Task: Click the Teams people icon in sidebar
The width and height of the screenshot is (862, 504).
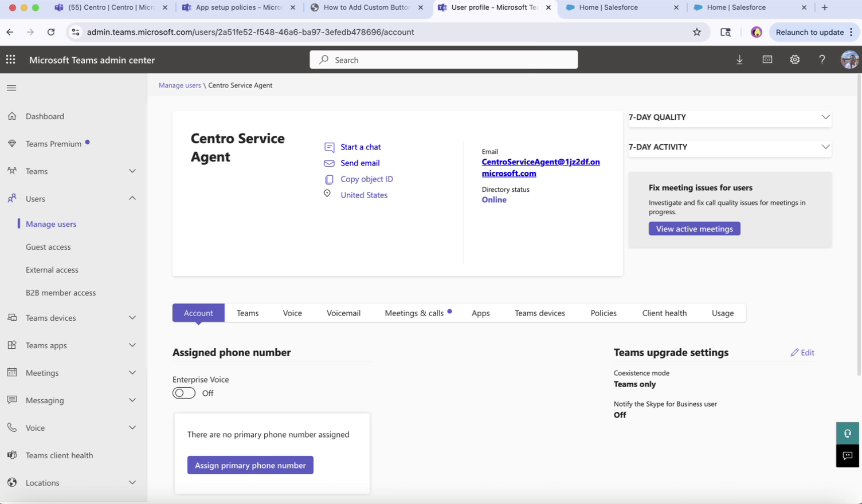Action: 12,171
